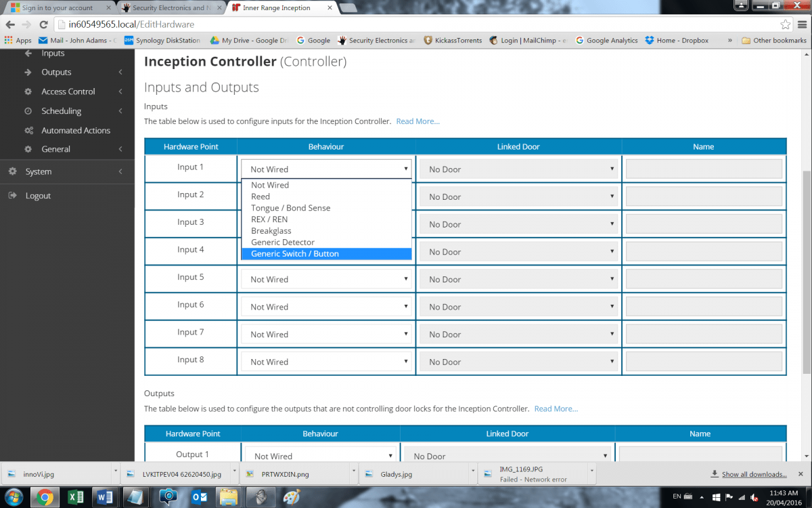Image resolution: width=812 pixels, height=508 pixels.
Task: Click the Input 2 Name field
Action: point(704,197)
